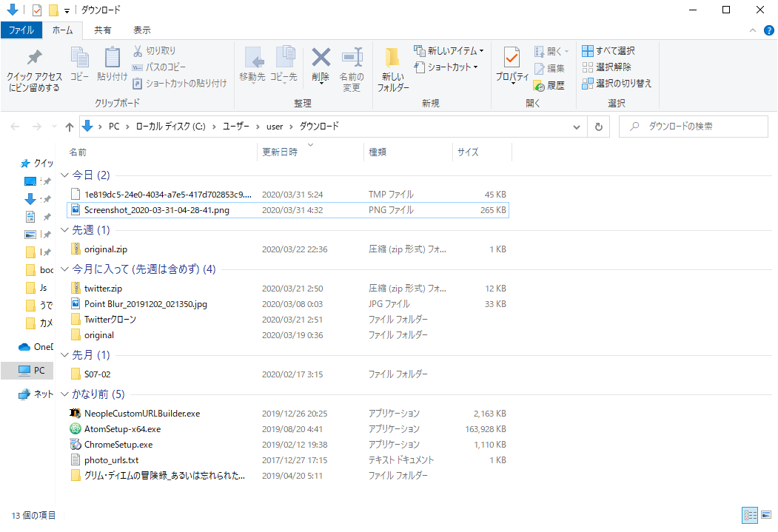Sort by the Type (種類) column header

coord(409,152)
